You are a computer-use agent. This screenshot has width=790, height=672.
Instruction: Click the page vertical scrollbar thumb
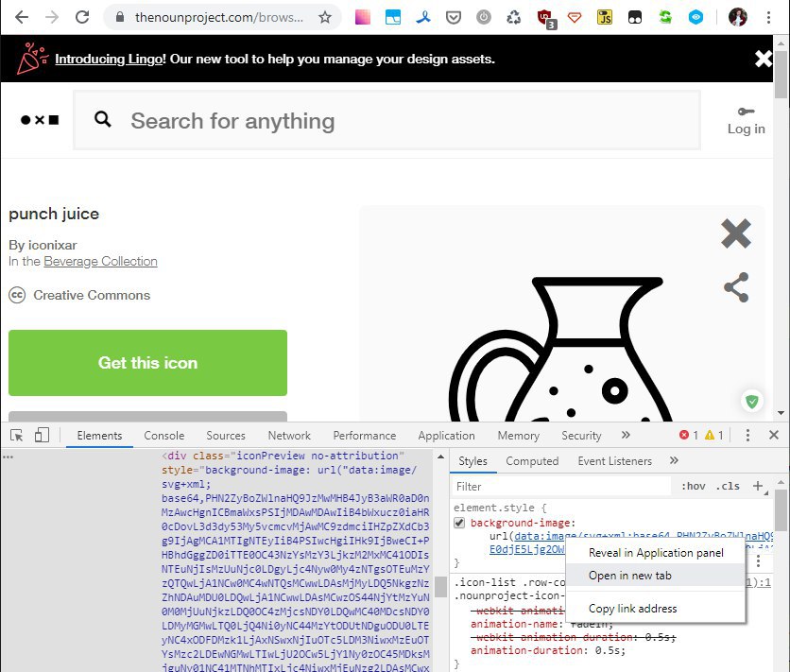coord(781,75)
